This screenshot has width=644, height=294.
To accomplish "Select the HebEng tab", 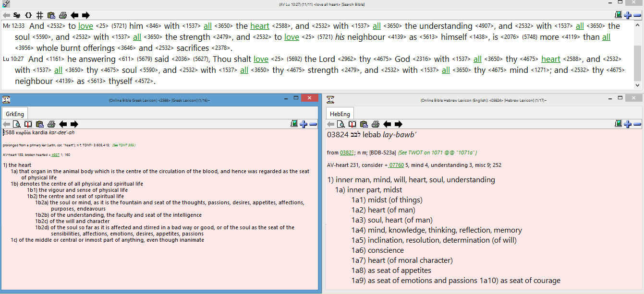I will pyautogui.click(x=340, y=114).
